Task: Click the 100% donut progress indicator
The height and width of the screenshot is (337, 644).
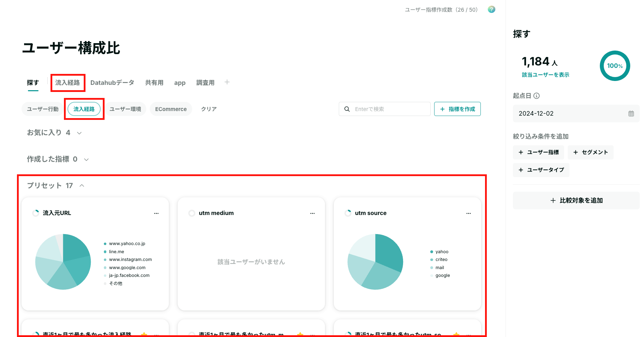Action: [615, 66]
